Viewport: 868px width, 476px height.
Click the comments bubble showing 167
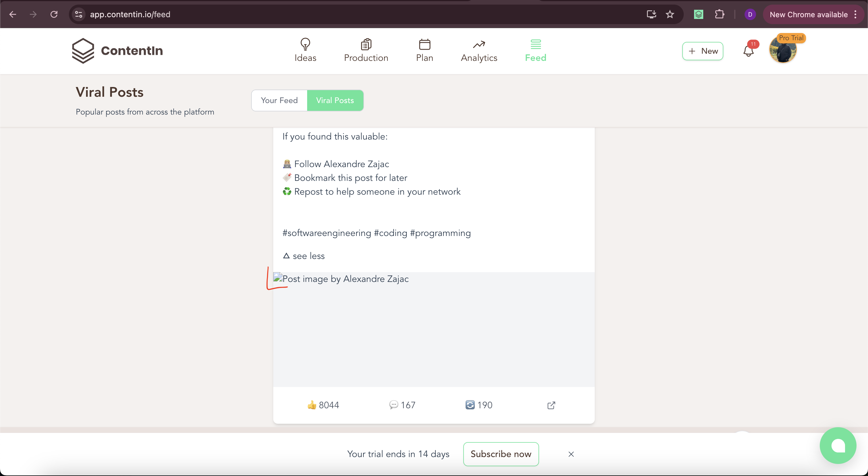click(x=402, y=405)
